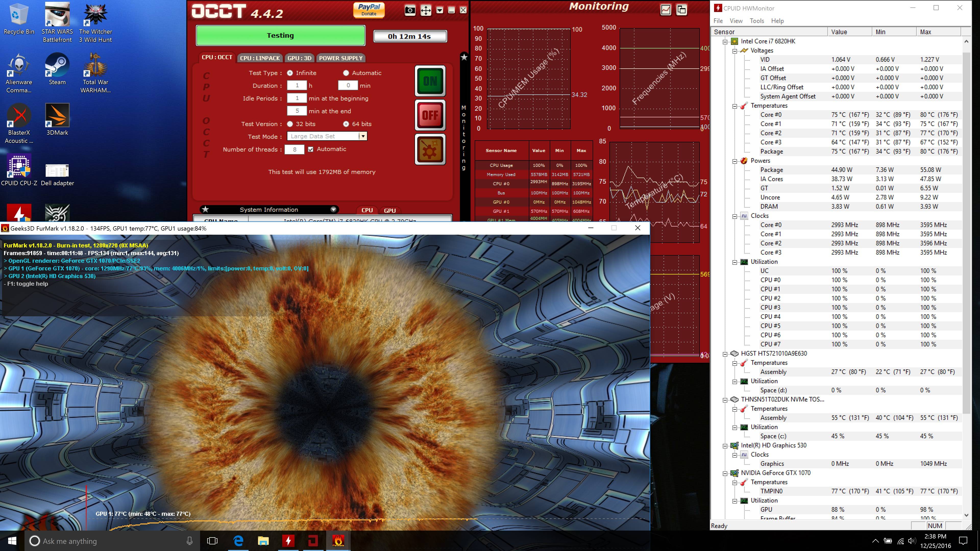
Task: Switch to CPU : LINPACK tab
Action: pos(260,58)
